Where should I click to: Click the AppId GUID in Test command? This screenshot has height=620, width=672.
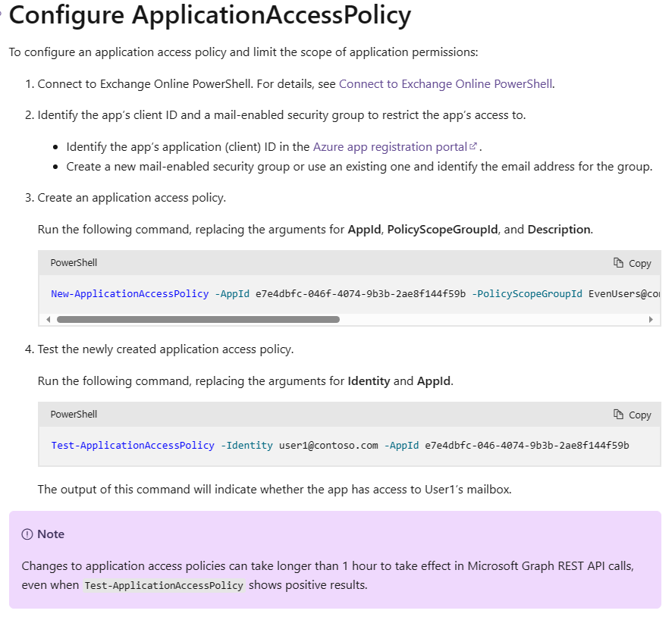coord(527,446)
